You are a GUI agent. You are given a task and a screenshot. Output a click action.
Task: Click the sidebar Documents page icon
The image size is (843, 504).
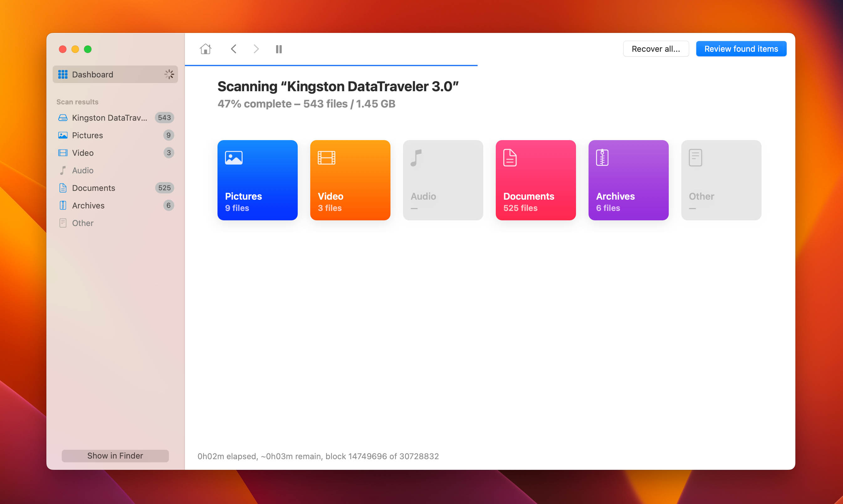(x=63, y=188)
